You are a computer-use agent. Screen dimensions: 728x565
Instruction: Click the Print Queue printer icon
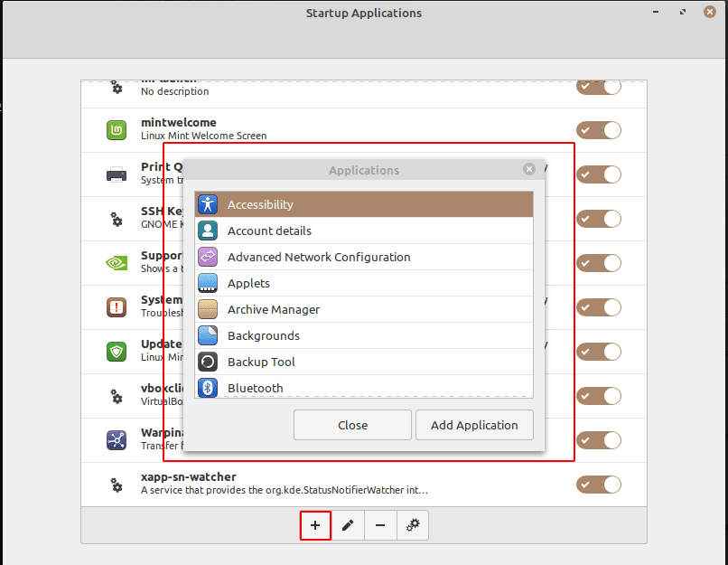tap(117, 174)
